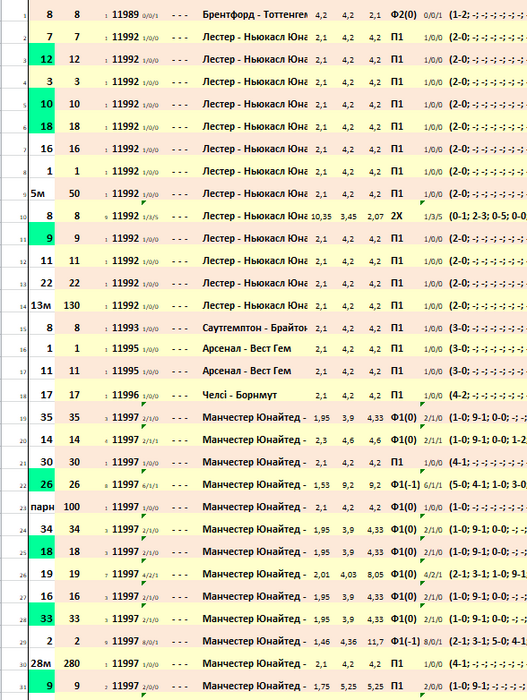Select the odds value 2,3
Screen dimensions: 527x700
(x=321, y=440)
